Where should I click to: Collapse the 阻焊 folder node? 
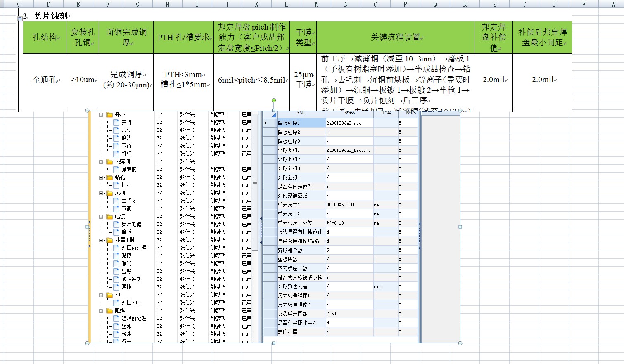101,311
